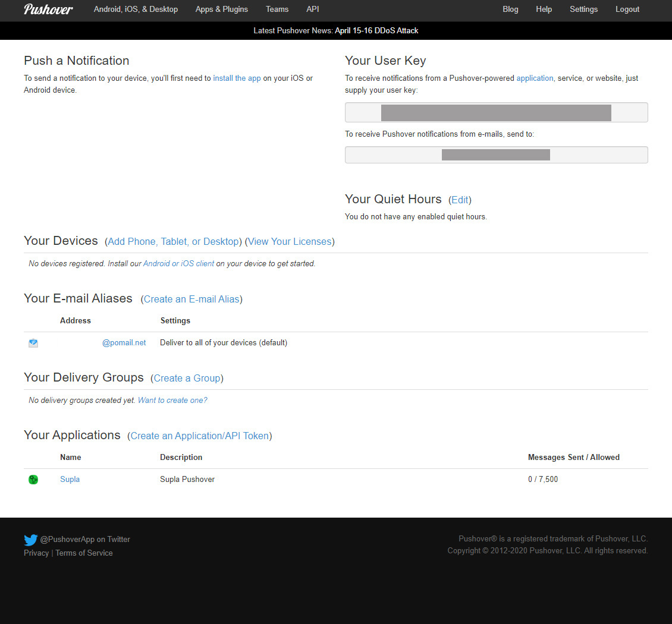Open the Help page
The image size is (672, 624).
coord(544,9)
